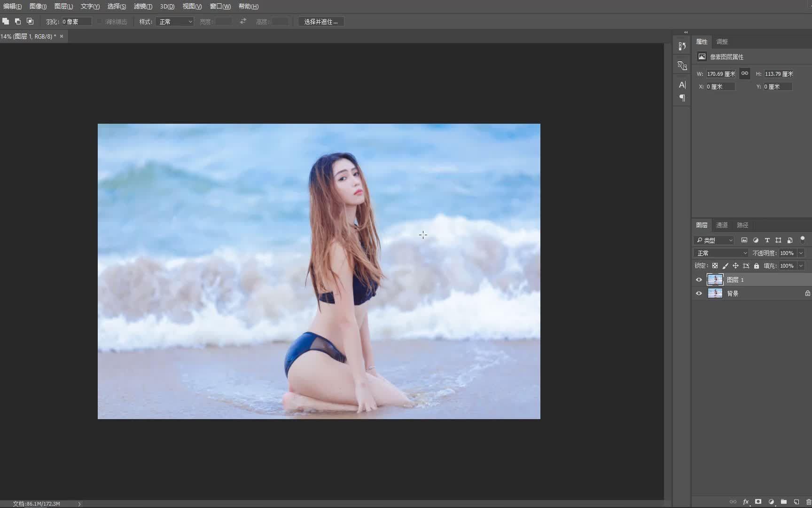Image resolution: width=812 pixels, height=508 pixels.
Task: Hide 图层 1 layer visibility
Action: [699, 280]
